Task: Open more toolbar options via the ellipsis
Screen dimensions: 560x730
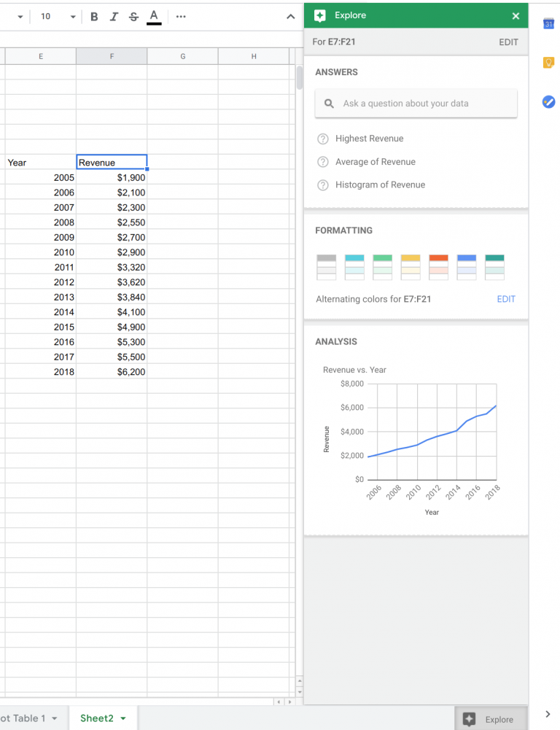Action: [x=179, y=15]
